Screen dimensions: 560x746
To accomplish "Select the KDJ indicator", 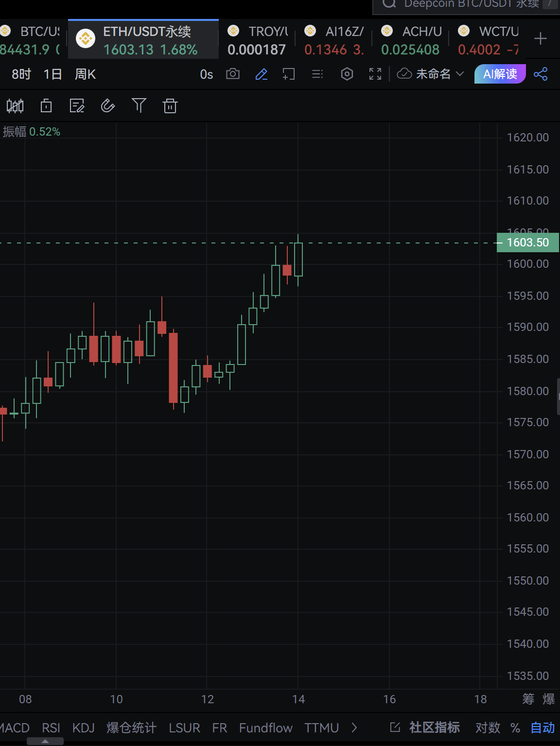I will tap(84, 728).
